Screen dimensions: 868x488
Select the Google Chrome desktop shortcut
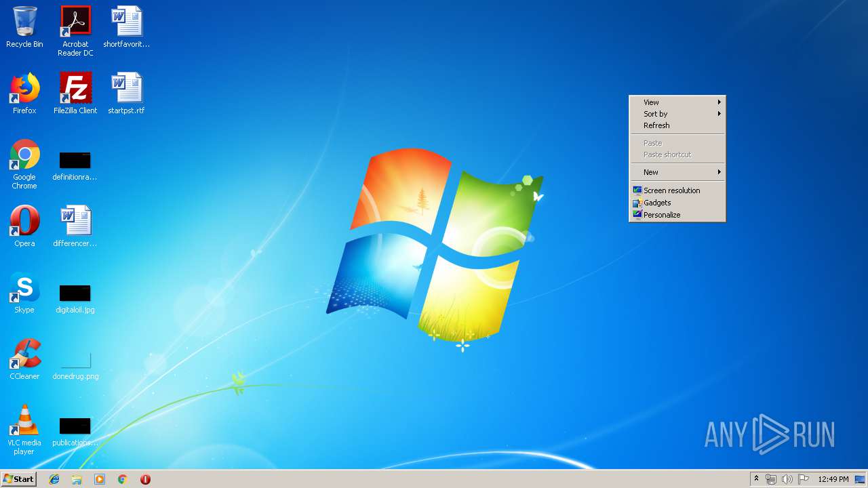tap(24, 165)
